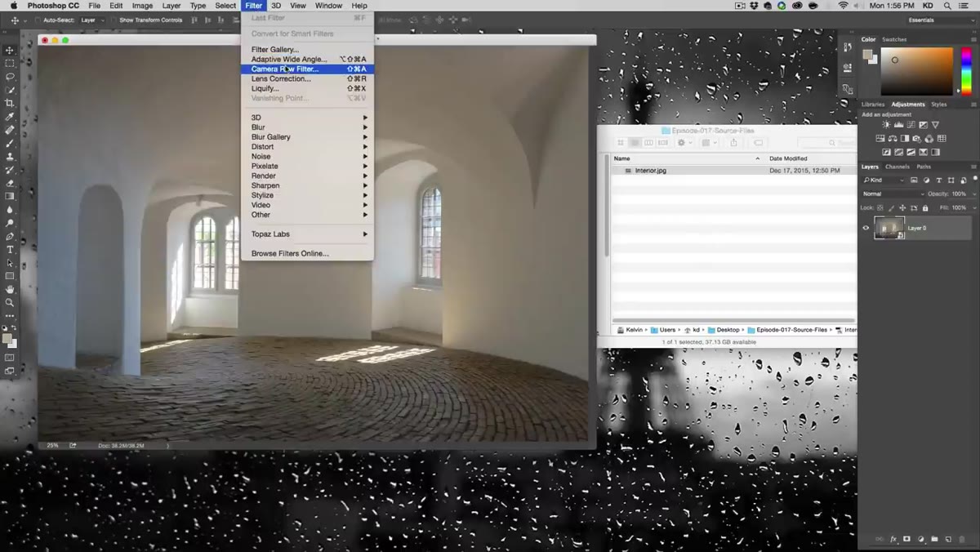Select the Rectangular Marquee tool
This screenshot has width=980, height=552.
[x=11, y=63]
